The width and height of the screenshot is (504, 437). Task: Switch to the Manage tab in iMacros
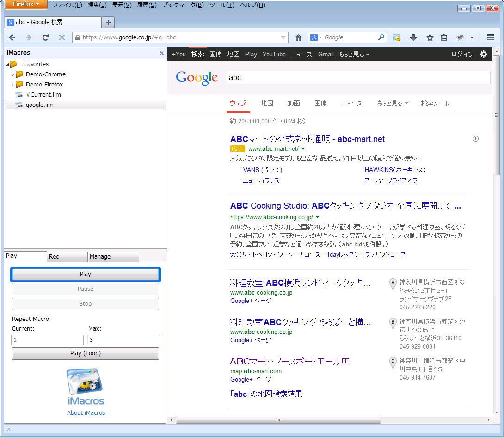[x=114, y=257]
